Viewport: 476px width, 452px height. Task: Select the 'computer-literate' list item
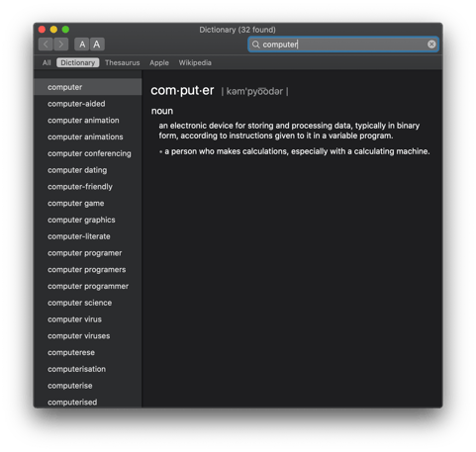[88, 236]
